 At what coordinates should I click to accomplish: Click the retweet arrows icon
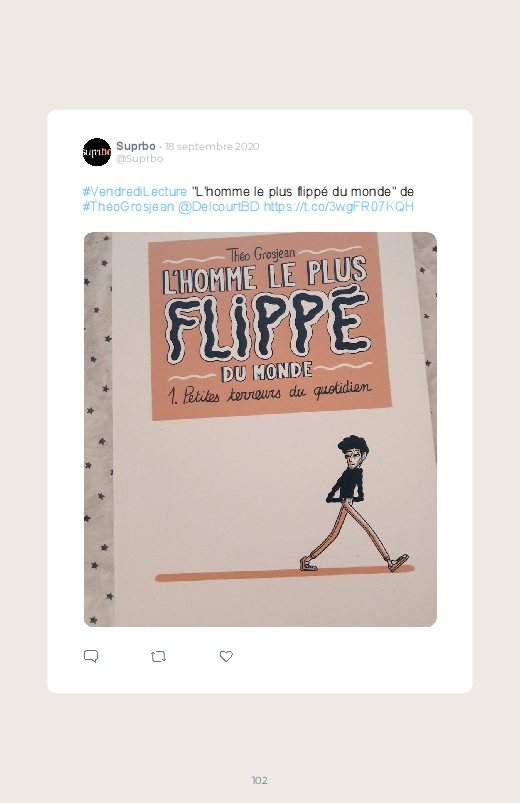tap(158, 656)
